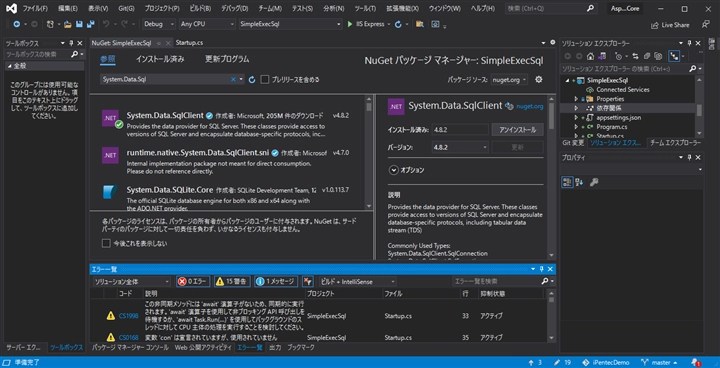Click the Visual Studio search box
This screenshot has width=720, height=368.
[551, 8]
